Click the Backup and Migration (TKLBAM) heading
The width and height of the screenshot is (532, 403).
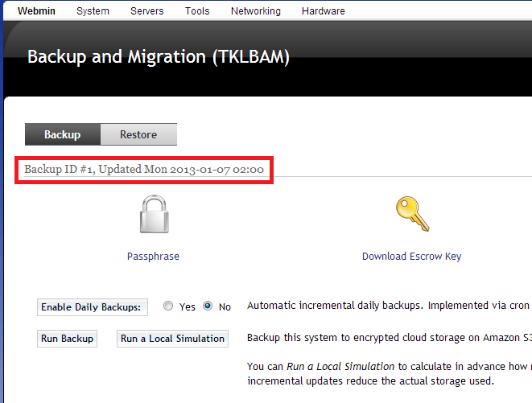[x=158, y=57]
